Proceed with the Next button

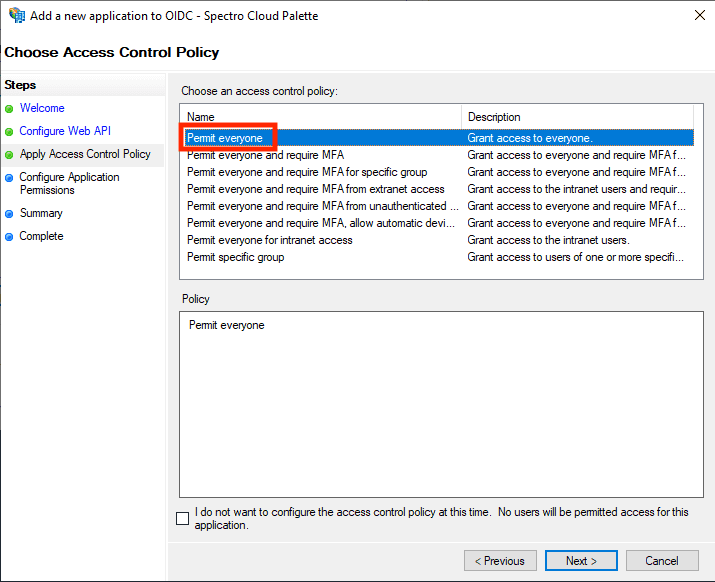(x=581, y=561)
